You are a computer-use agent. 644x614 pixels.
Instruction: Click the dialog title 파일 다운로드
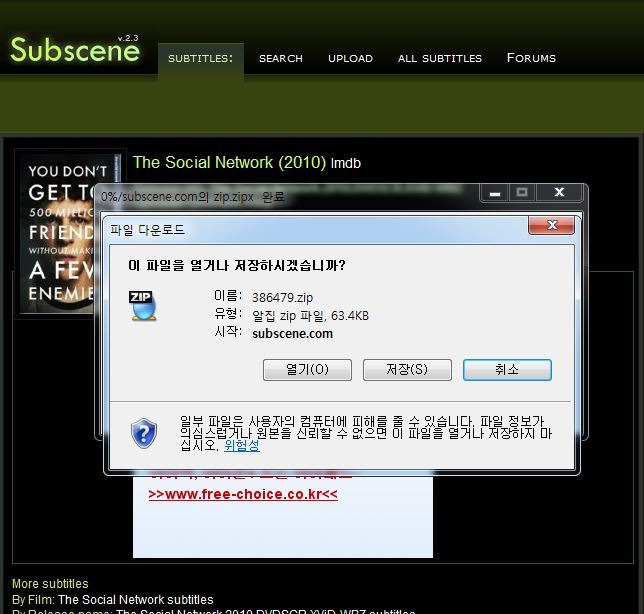(147, 230)
